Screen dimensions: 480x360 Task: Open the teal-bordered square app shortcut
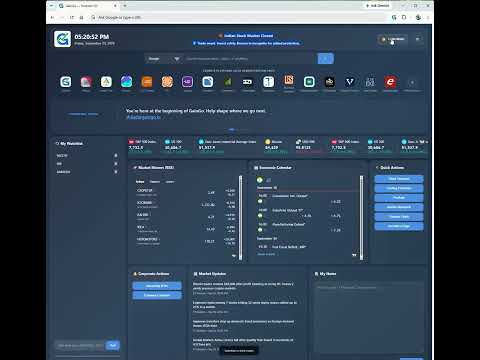click(x=309, y=82)
